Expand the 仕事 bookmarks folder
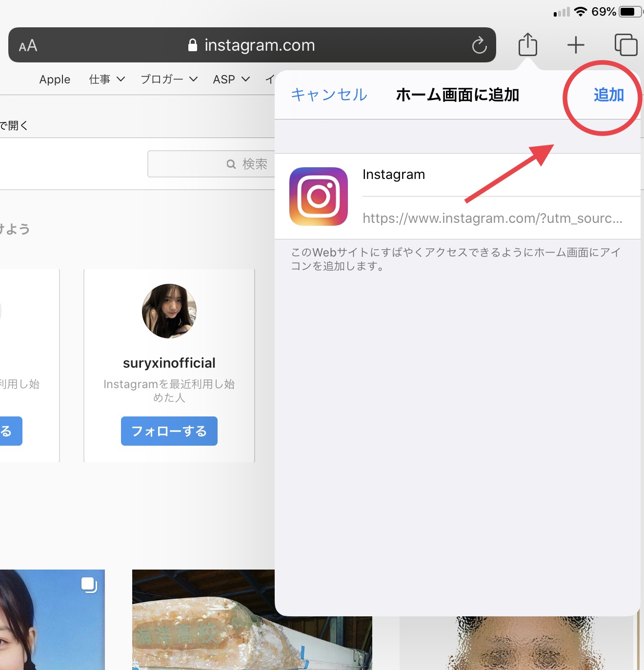The image size is (644, 670). click(107, 79)
